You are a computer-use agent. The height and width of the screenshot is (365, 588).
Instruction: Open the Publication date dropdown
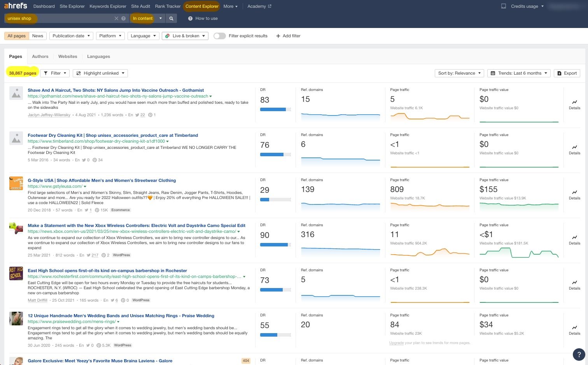(x=71, y=36)
